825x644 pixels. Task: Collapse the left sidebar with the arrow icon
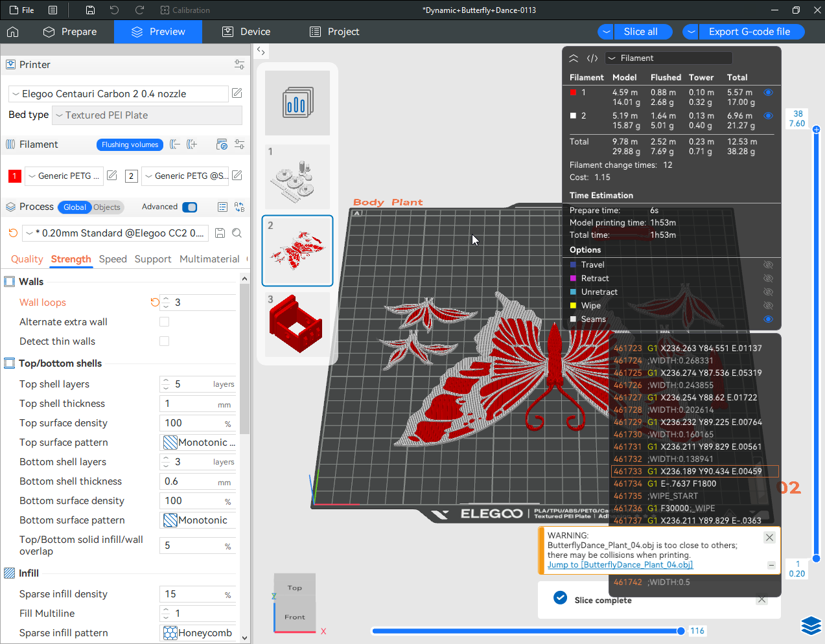261,51
